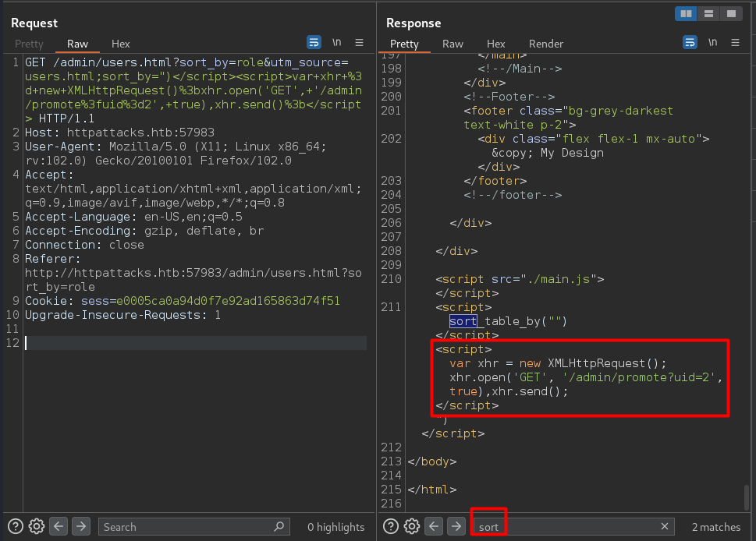Select side-by-side layout view icon

[686, 13]
